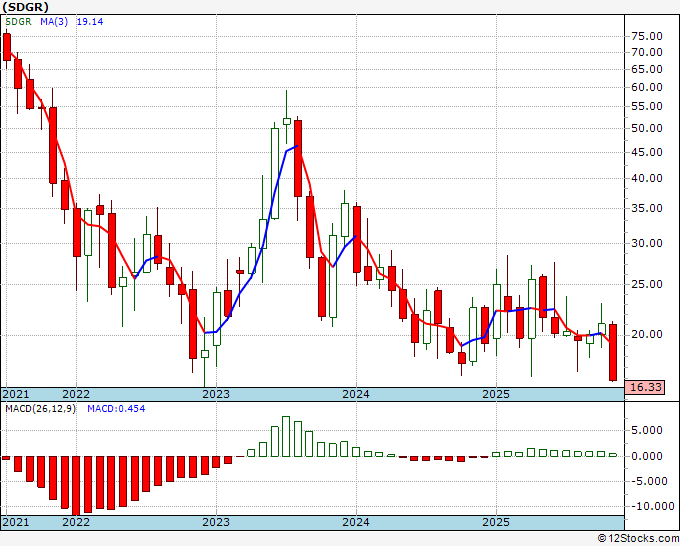
Task: Click the 55.00 price axis label
Action: point(647,107)
